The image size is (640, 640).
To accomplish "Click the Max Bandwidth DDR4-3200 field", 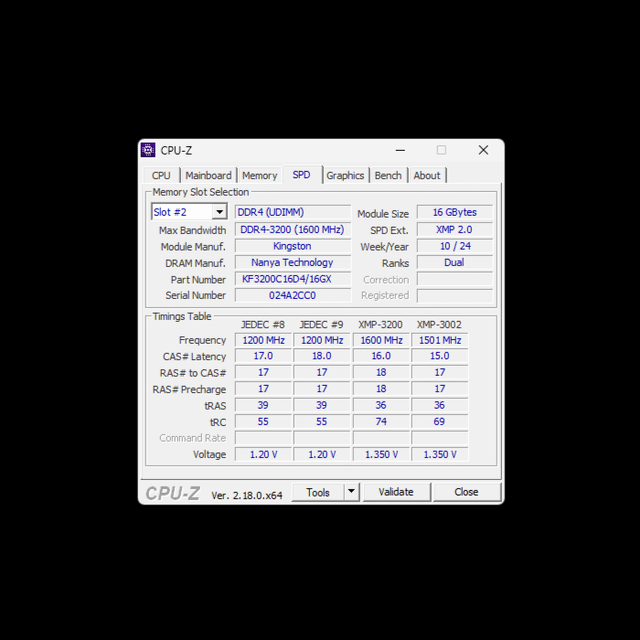I will pyautogui.click(x=292, y=230).
